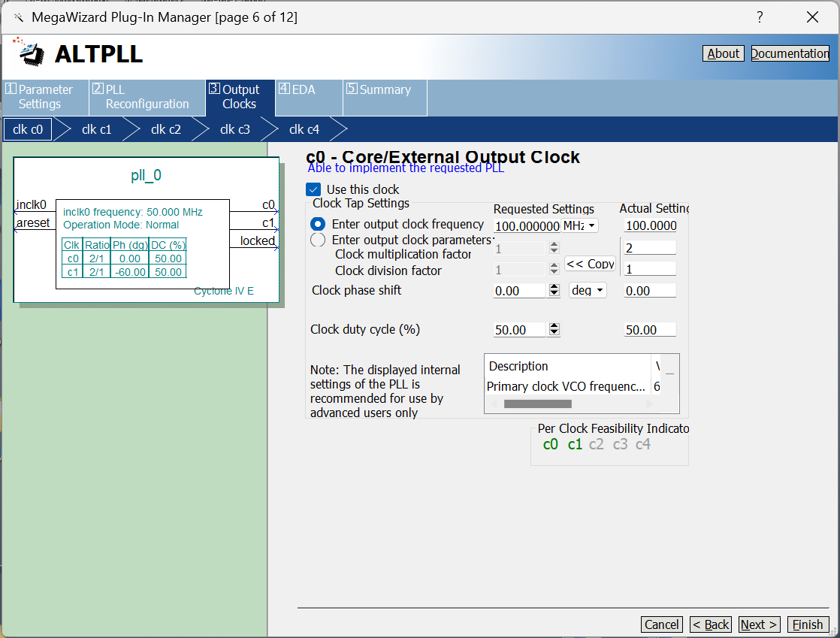Open the MHz frequency unit dropdown
Image resolution: width=840 pixels, height=638 pixels.
[x=579, y=225]
